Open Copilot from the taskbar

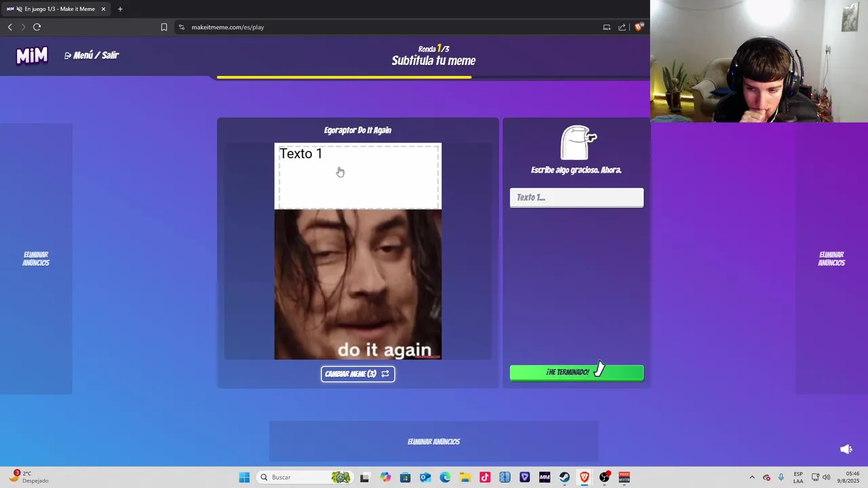click(385, 477)
